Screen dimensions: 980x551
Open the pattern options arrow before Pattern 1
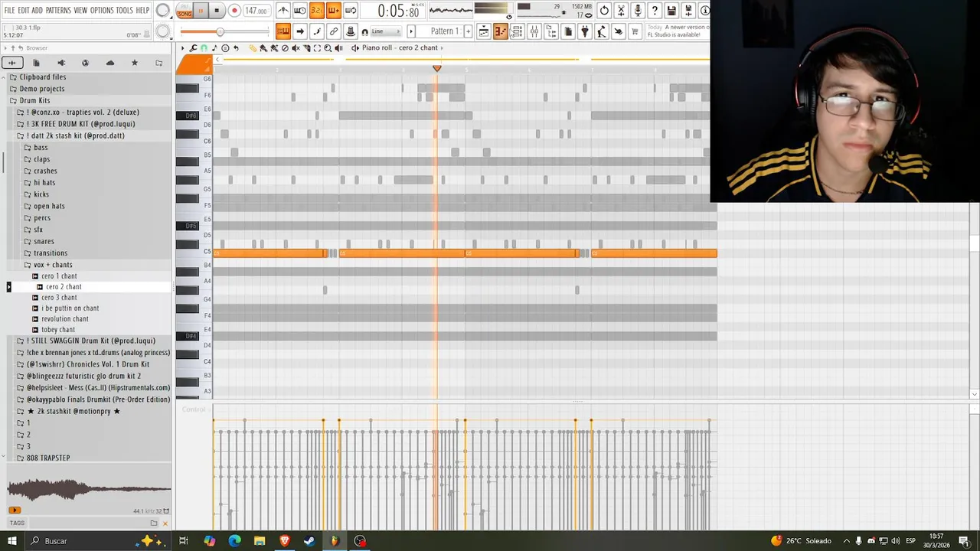pos(411,31)
